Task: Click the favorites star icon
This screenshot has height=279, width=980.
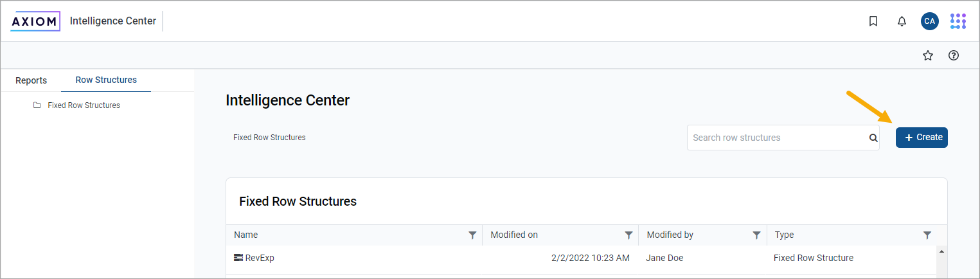Action: [x=927, y=55]
